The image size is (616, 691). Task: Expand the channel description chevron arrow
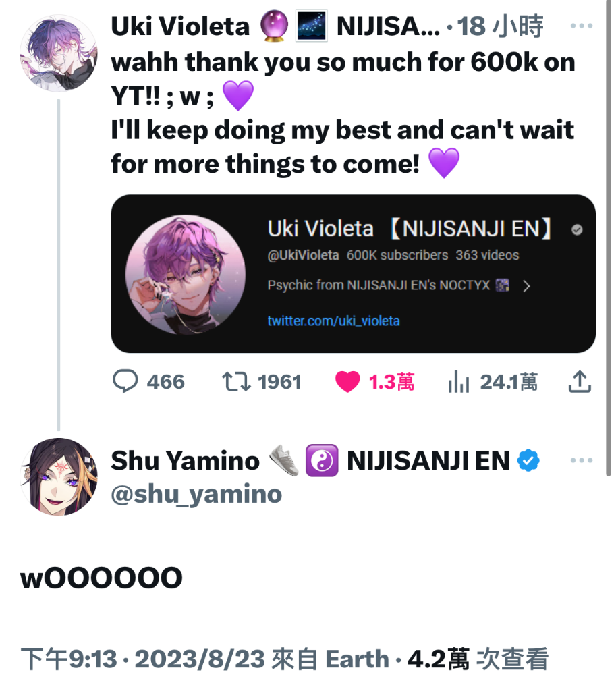coord(526,286)
